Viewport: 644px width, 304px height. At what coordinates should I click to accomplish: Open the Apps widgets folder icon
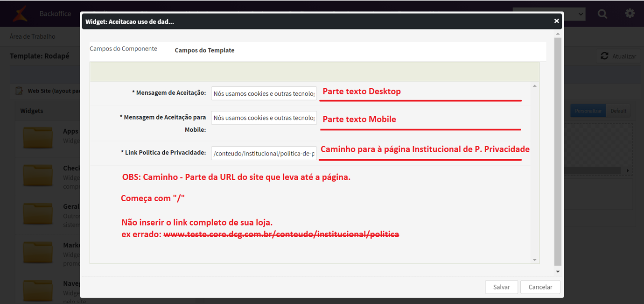[x=38, y=137]
